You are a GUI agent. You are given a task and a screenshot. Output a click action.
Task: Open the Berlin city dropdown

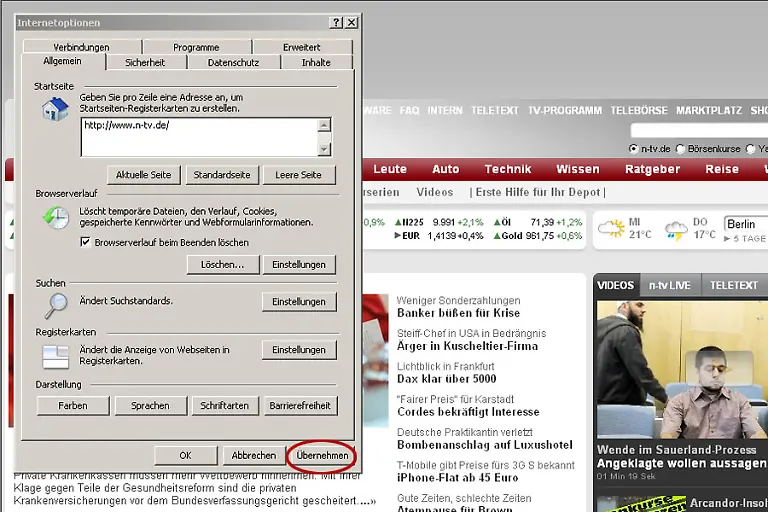pyautogui.click(x=745, y=224)
